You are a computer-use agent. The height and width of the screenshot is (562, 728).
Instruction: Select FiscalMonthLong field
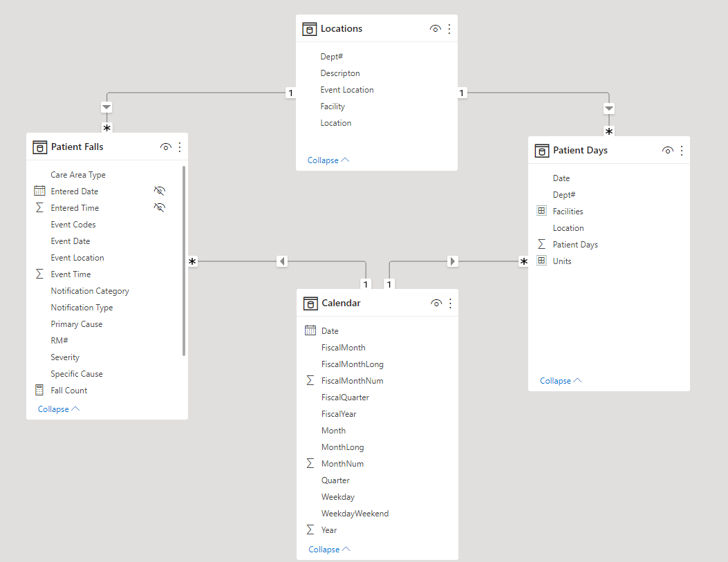(x=352, y=364)
